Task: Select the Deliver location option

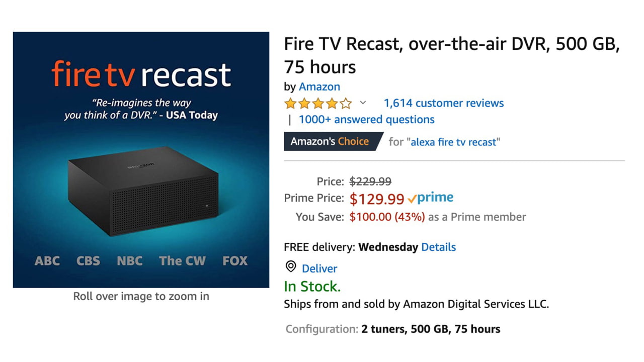Action: point(319,268)
